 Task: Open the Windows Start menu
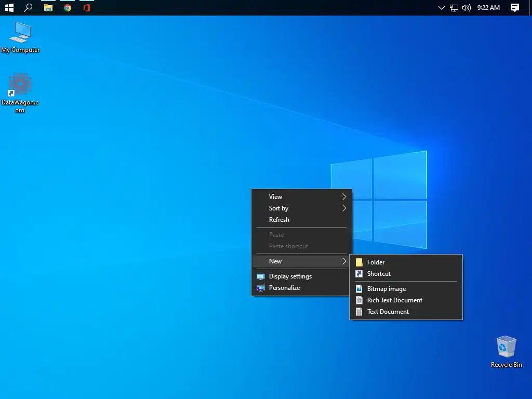pyautogui.click(x=9, y=7)
